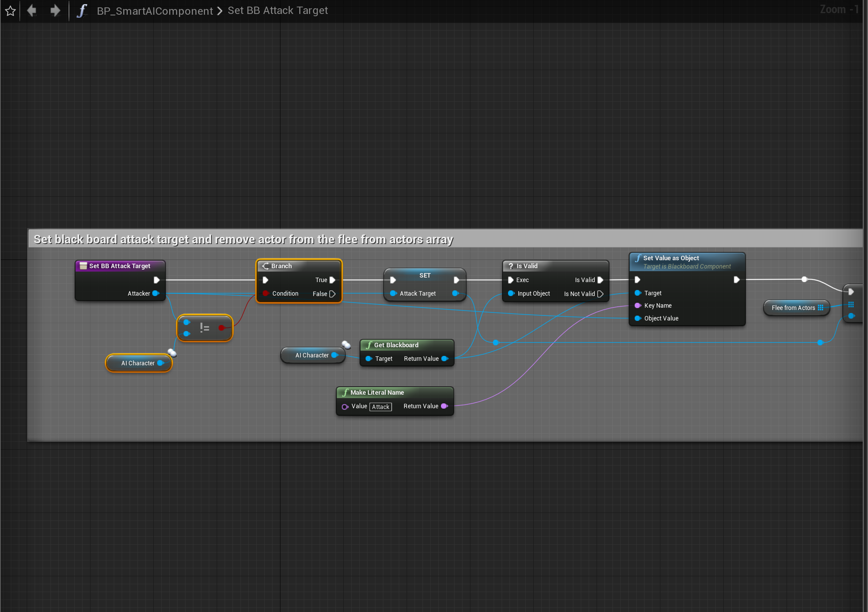Click the Is Not Valid output pin
This screenshot has width=868, height=612.
coord(600,293)
